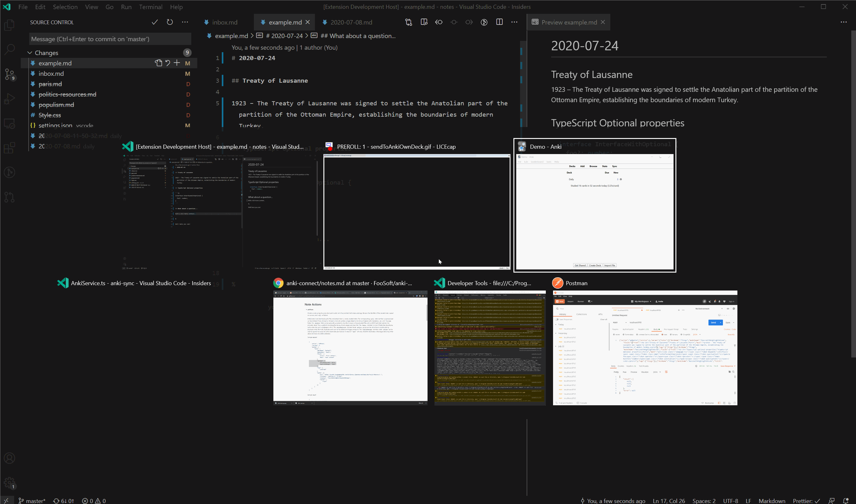Open file icon for example.md

tap(158, 63)
